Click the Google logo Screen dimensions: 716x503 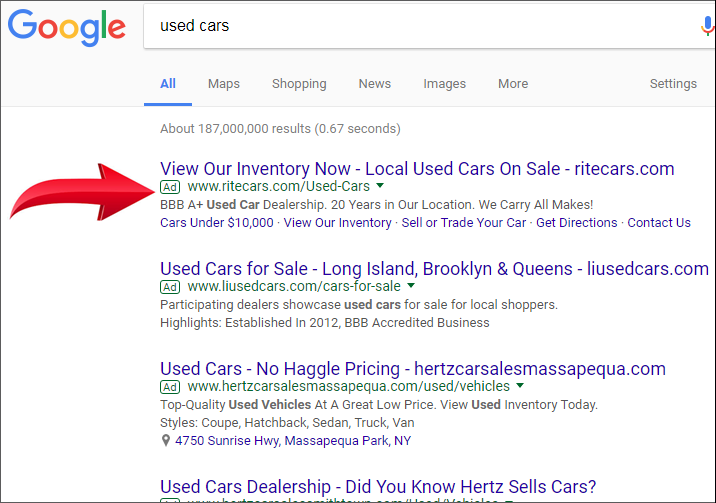click(67, 27)
